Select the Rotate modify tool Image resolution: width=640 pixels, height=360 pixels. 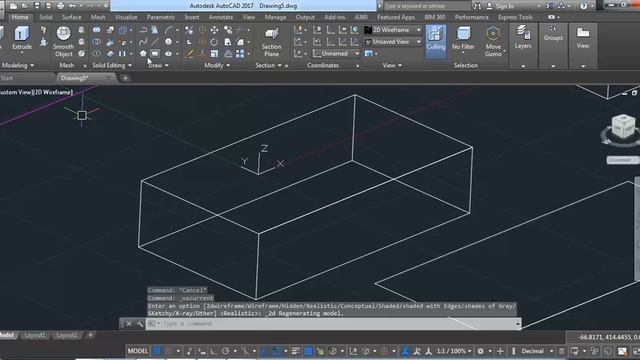tap(214, 42)
